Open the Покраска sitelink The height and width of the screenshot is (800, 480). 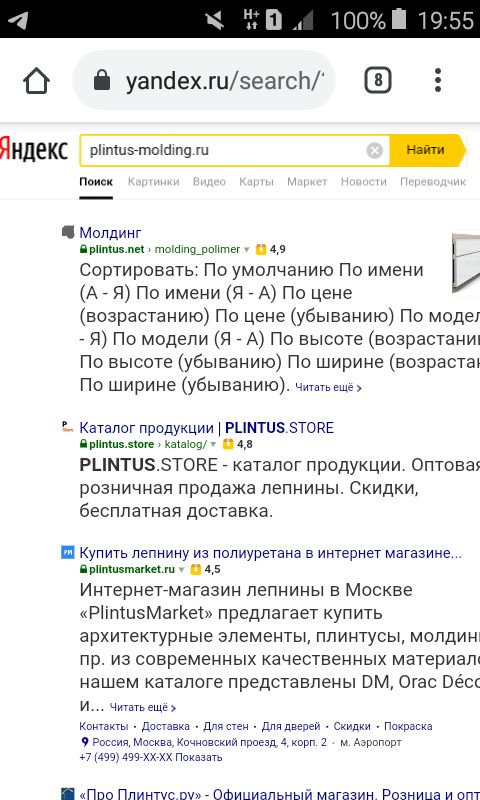pyautogui.click(x=408, y=726)
